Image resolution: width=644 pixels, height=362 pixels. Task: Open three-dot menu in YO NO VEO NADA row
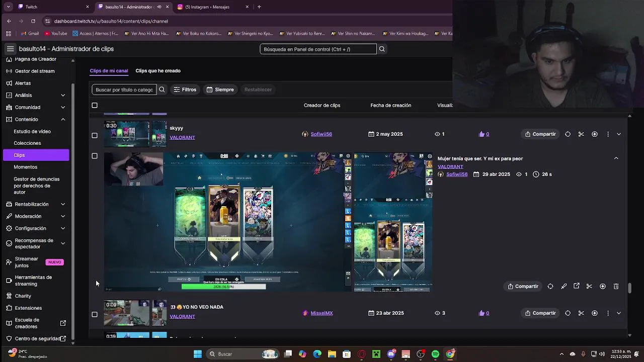608,313
